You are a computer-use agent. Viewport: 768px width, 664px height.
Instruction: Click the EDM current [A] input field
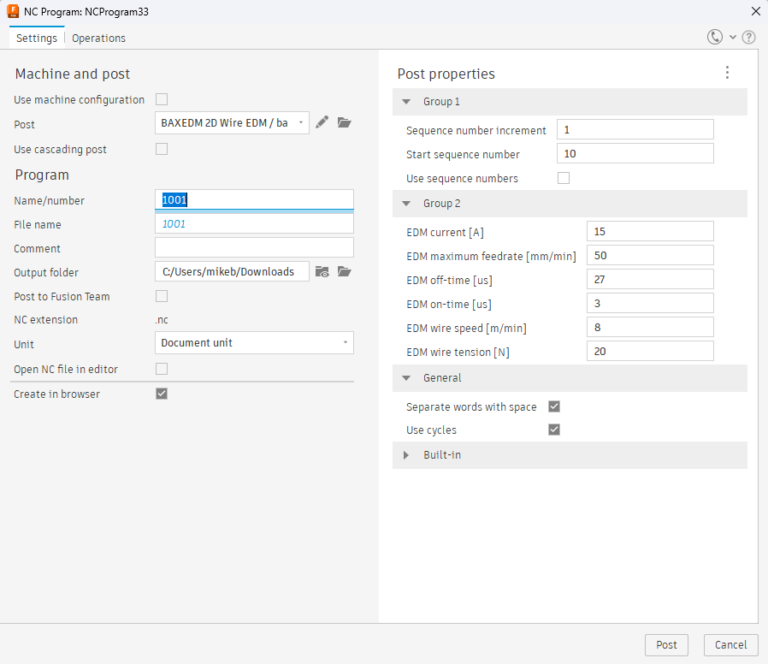tap(649, 231)
